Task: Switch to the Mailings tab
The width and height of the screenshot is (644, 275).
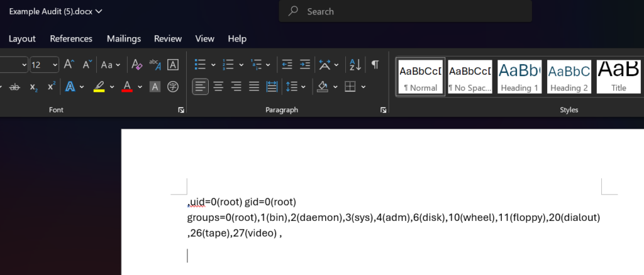Action: click(x=124, y=38)
